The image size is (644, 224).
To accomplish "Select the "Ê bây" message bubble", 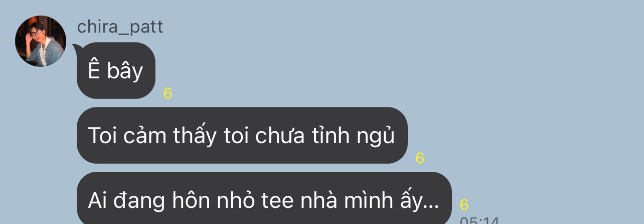I will 116,71.
